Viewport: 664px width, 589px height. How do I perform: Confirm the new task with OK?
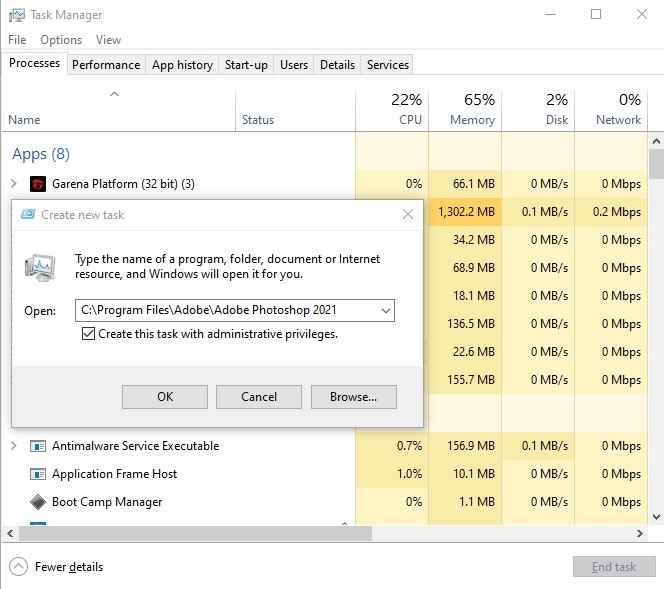pyautogui.click(x=165, y=397)
